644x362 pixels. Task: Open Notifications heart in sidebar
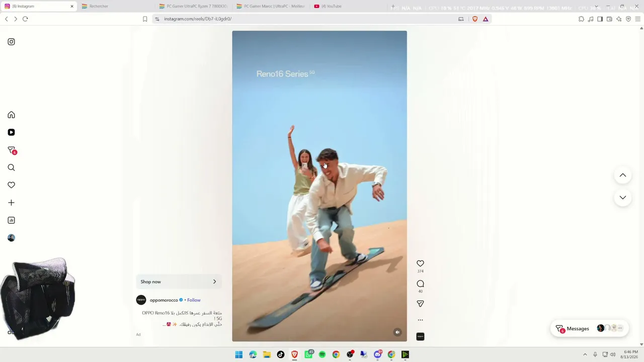pyautogui.click(x=11, y=185)
